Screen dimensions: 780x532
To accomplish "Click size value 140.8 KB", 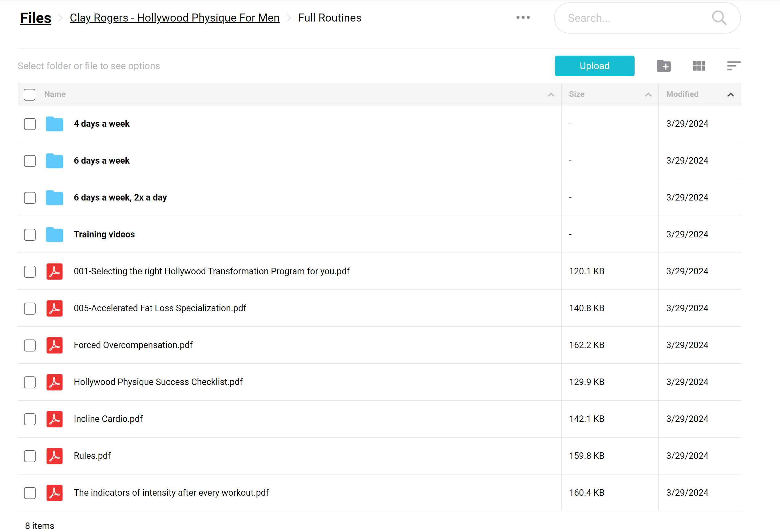I will click(x=587, y=308).
